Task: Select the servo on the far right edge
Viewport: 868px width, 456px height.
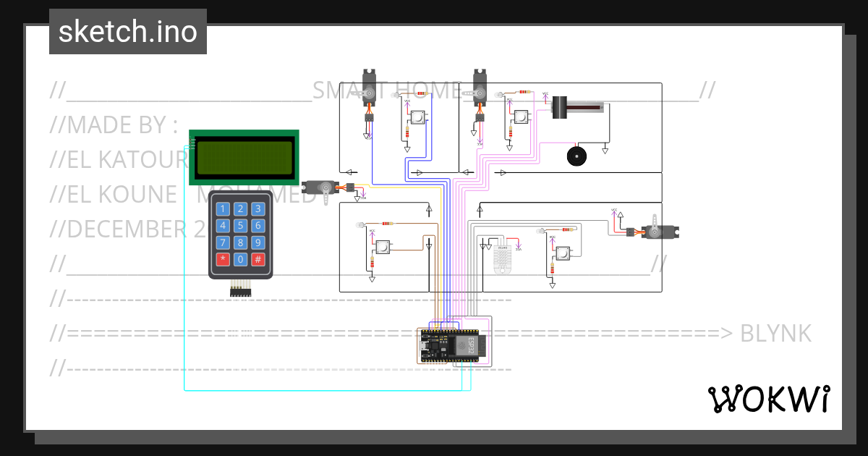Action: (662, 230)
